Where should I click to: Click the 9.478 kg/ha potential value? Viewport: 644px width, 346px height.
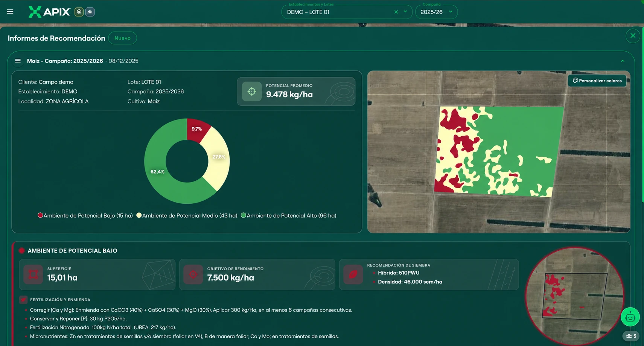click(289, 95)
